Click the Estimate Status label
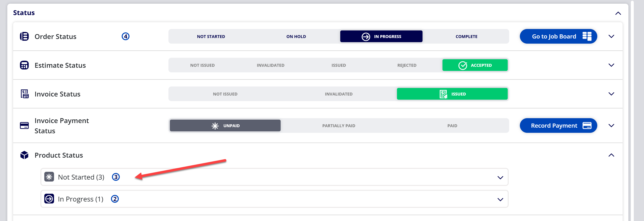 (60, 65)
